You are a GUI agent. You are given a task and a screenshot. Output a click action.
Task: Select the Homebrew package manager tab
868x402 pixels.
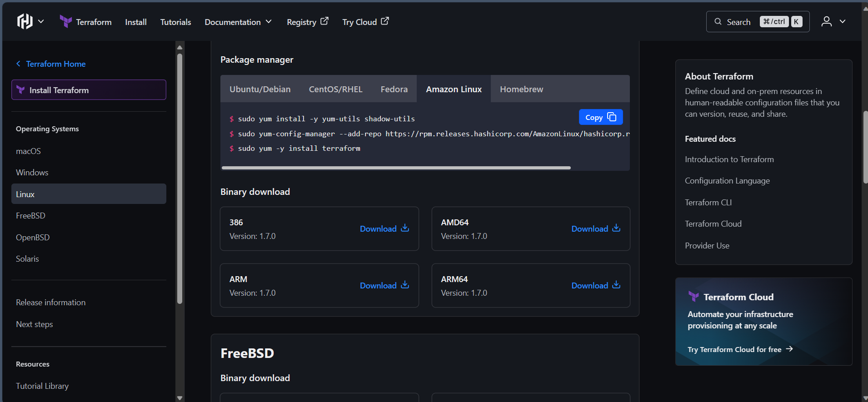(x=521, y=89)
